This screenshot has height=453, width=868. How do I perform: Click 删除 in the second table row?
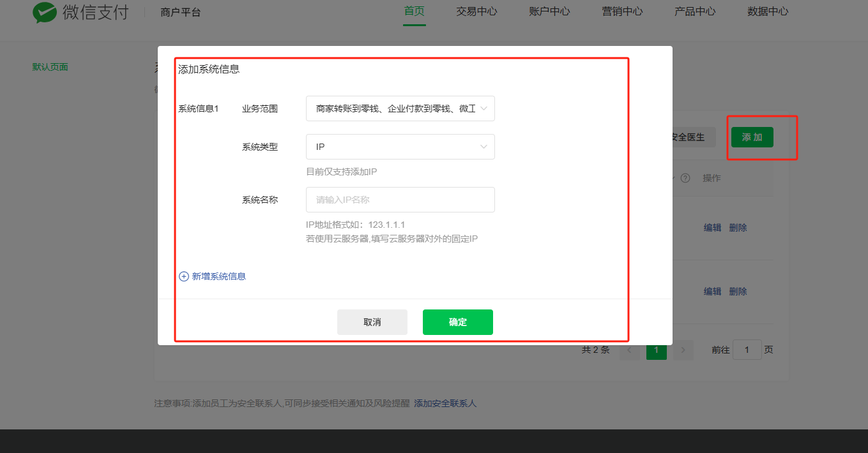tap(738, 292)
